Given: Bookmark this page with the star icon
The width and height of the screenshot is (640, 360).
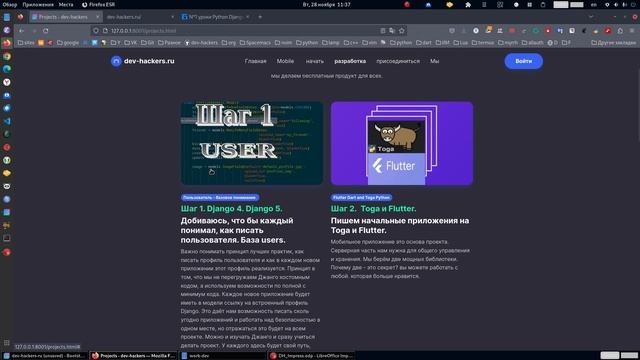Looking at the screenshot, I should tap(402, 31).
